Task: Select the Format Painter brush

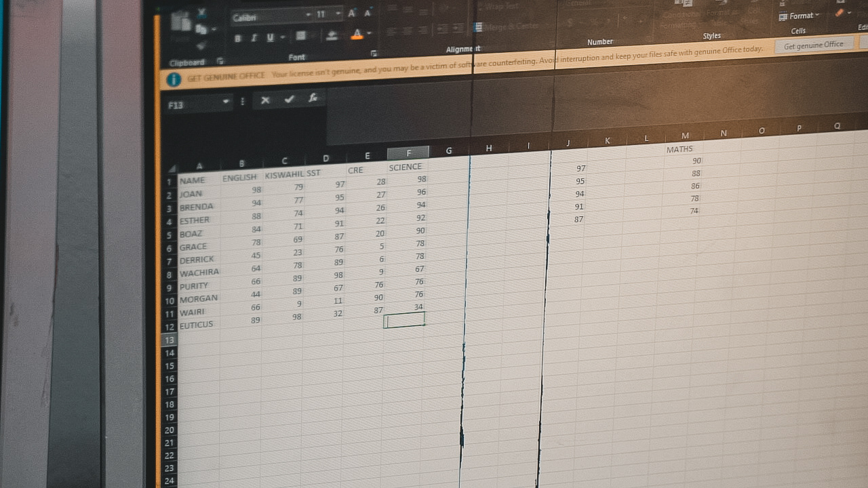Action: 201,45
